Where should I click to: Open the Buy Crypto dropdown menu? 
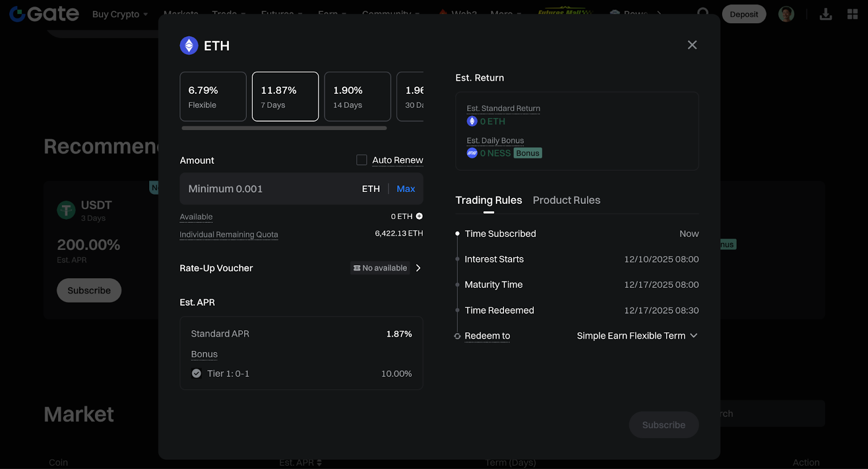pyautogui.click(x=120, y=14)
